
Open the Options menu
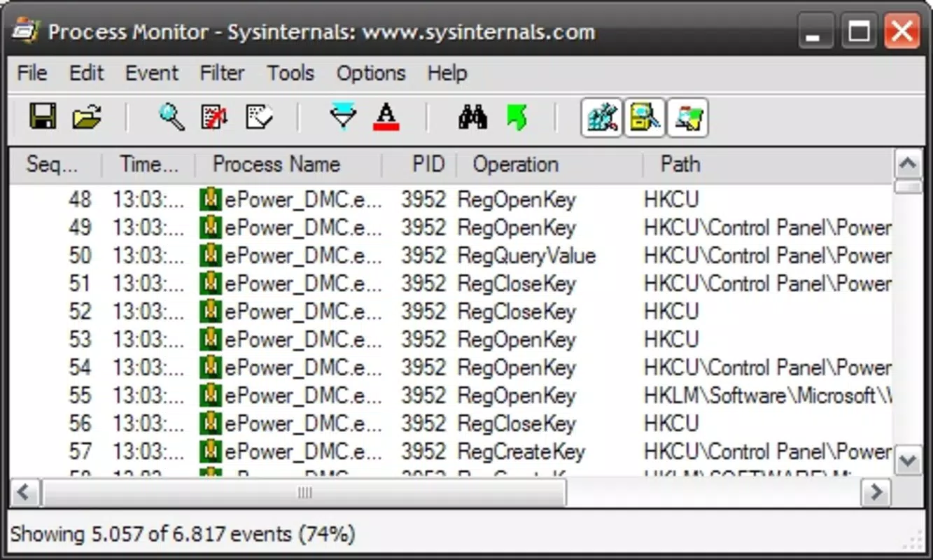(x=371, y=73)
